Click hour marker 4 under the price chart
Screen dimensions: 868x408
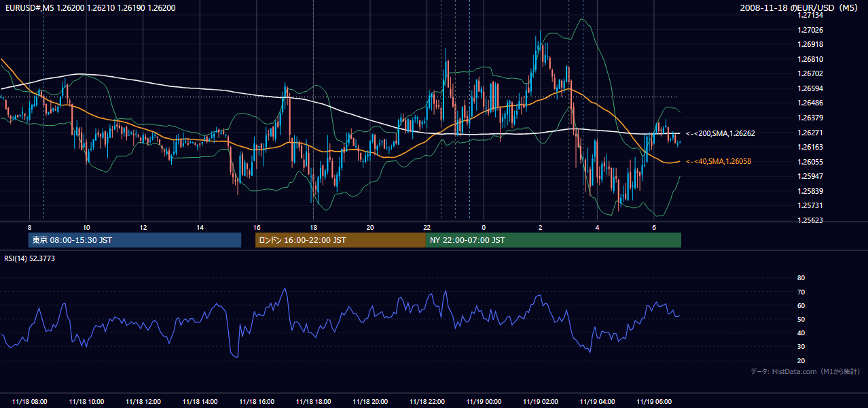tap(597, 227)
